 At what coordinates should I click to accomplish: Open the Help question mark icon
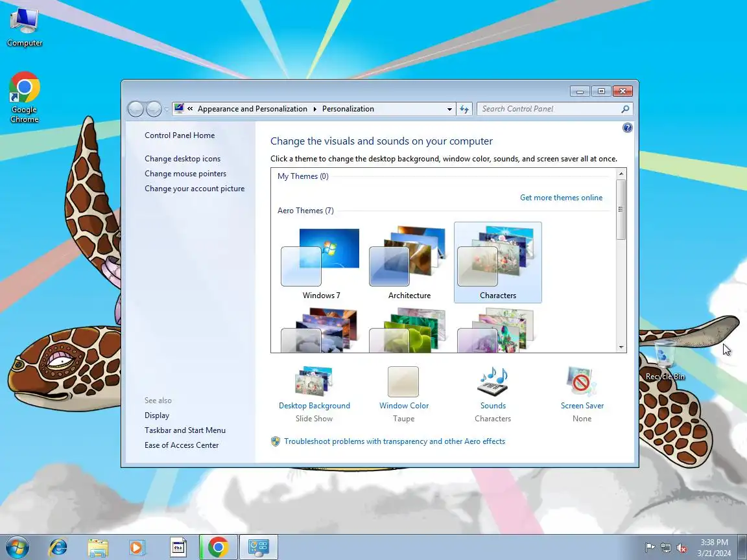(x=628, y=128)
